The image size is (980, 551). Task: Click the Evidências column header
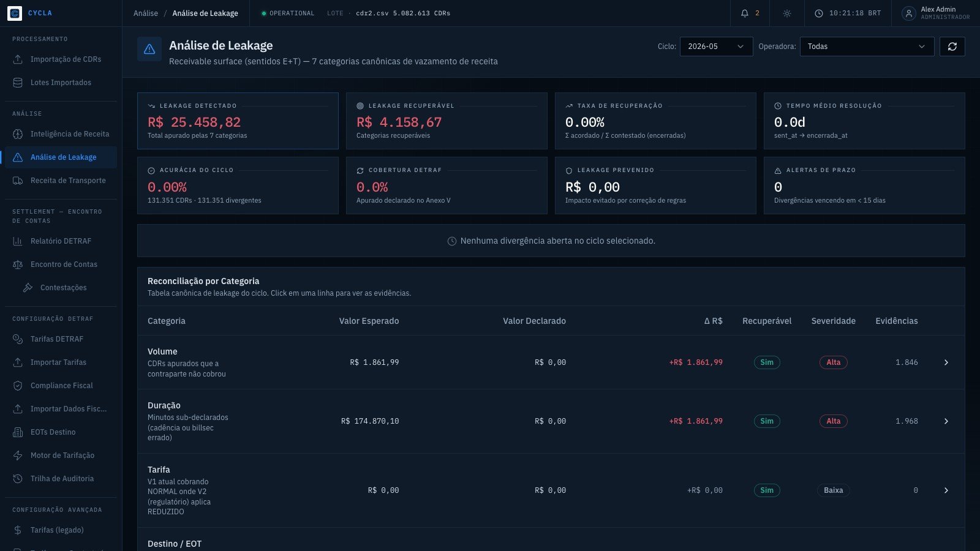(897, 321)
